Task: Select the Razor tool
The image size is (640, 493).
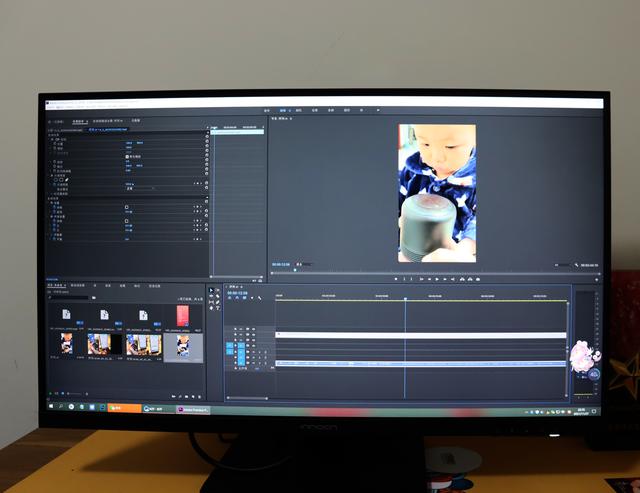Action: 218,296
